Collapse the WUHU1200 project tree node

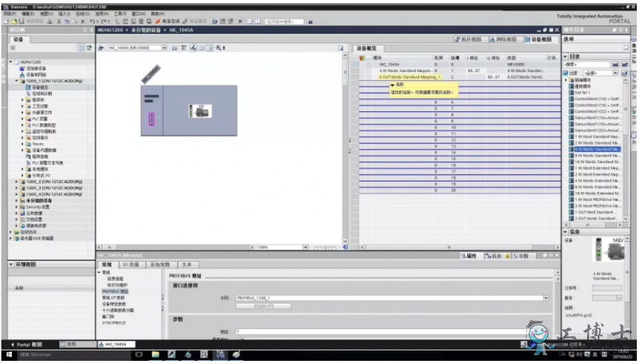(x=11, y=62)
